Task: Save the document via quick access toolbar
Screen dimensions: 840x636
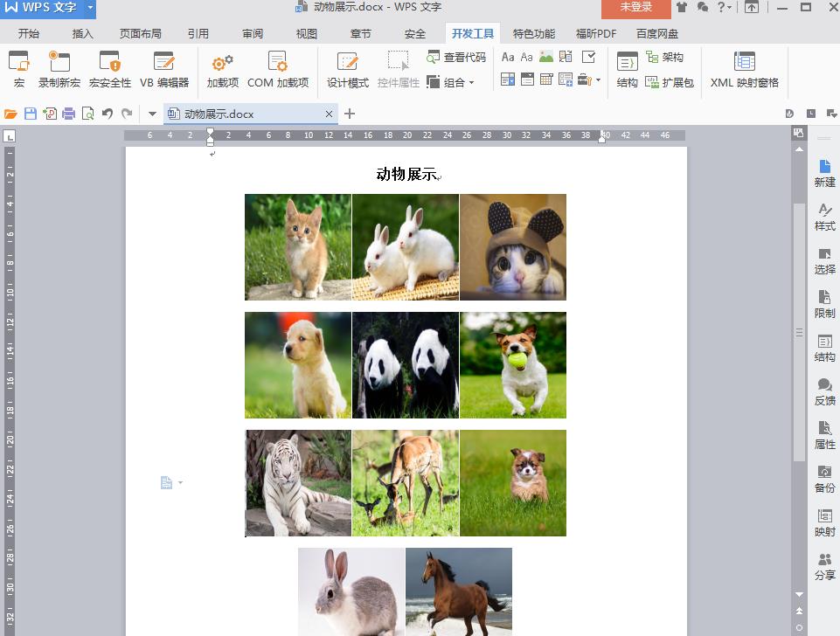Action: pos(31,114)
